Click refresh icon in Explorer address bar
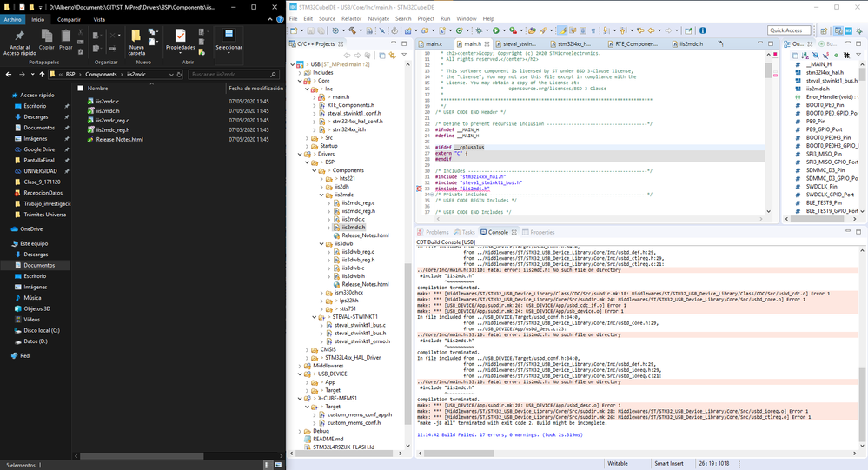Image resolution: width=868 pixels, height=470 pixels. pos(179,74)
